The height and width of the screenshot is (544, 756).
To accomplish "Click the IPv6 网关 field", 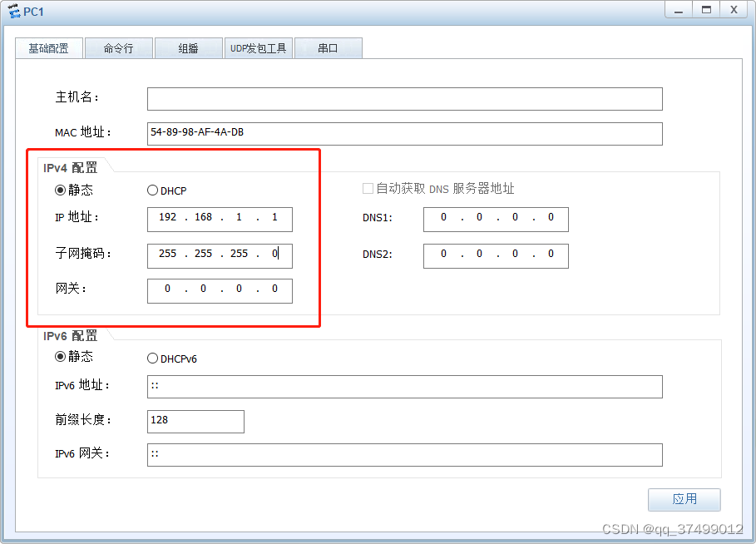I will coord(404,455).
